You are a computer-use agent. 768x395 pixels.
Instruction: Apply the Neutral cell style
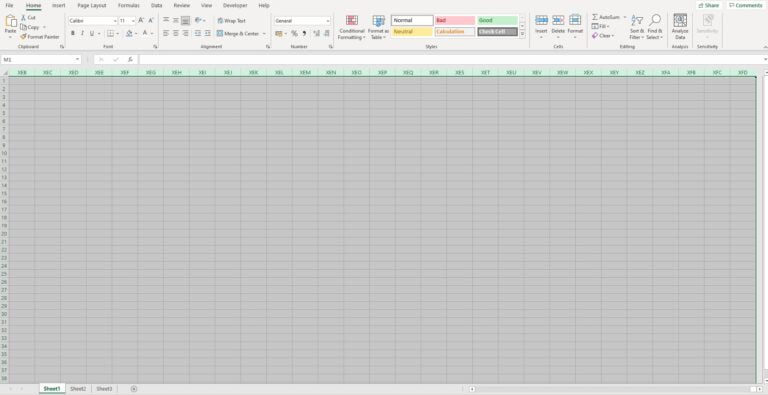(412, 32)
